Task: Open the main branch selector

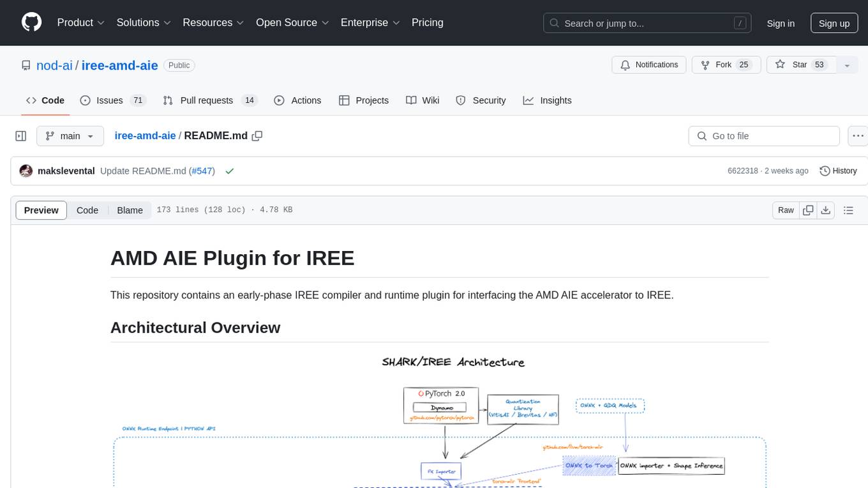Action: pos(70,136)
